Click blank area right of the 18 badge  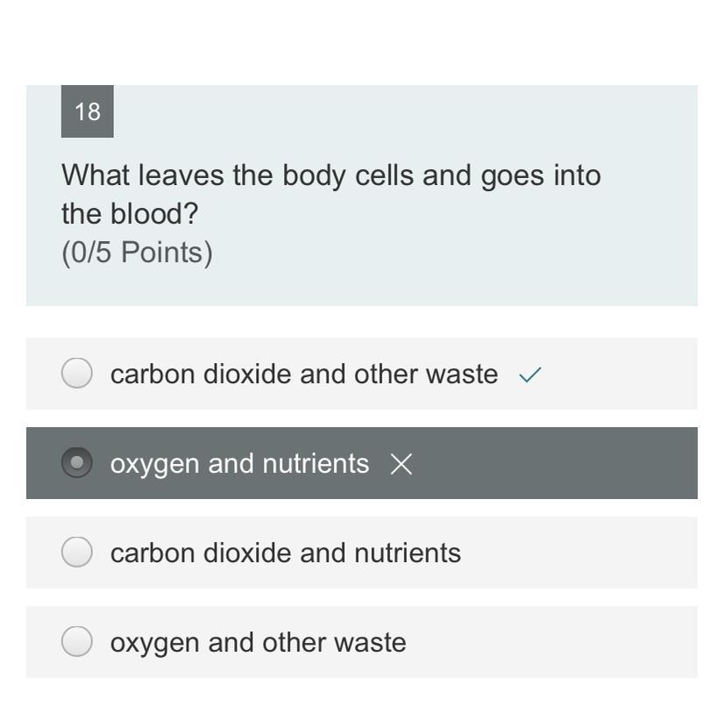coord(394,111)
